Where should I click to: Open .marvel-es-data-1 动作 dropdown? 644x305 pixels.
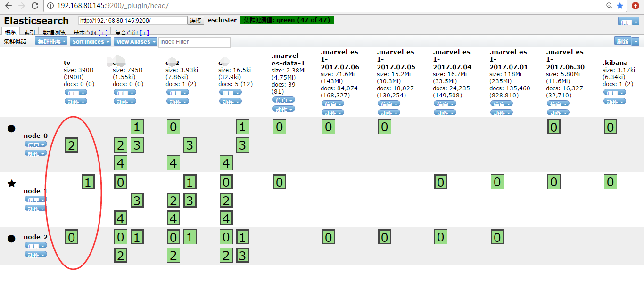pos(284,109)
